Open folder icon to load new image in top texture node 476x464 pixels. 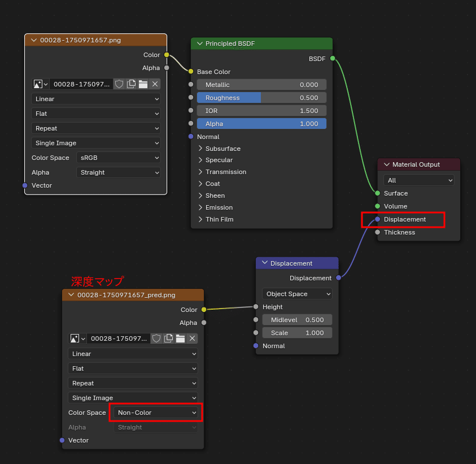[x=143, y=84]
